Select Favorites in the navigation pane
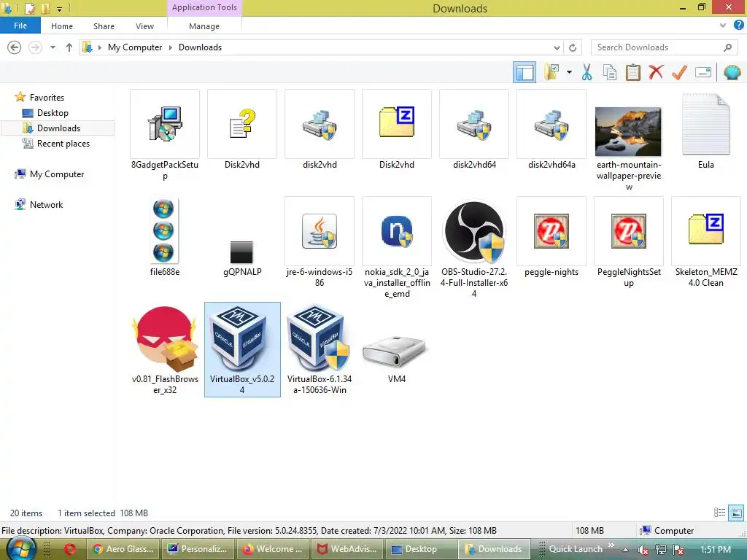Image resolution: width=747 pixels, height=560 pixels. 47,97
